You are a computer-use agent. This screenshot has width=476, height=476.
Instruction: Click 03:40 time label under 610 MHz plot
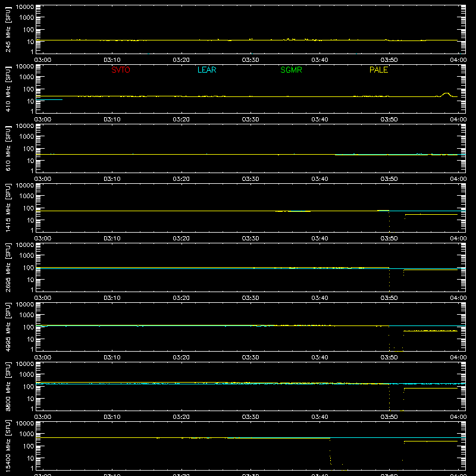[x=320, y=179]
